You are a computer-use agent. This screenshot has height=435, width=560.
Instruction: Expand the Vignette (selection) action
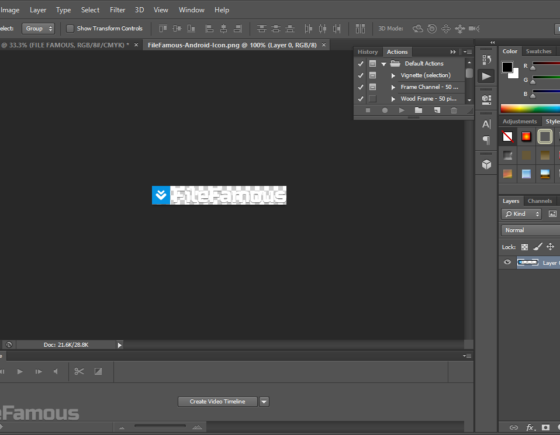coord(393,75)
